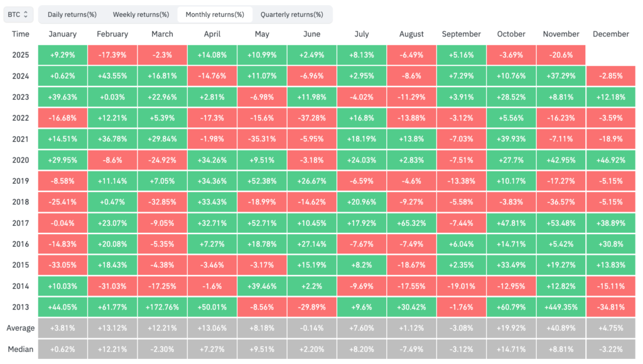
Task: Click the January column header
Action: [x=62, y=34]
